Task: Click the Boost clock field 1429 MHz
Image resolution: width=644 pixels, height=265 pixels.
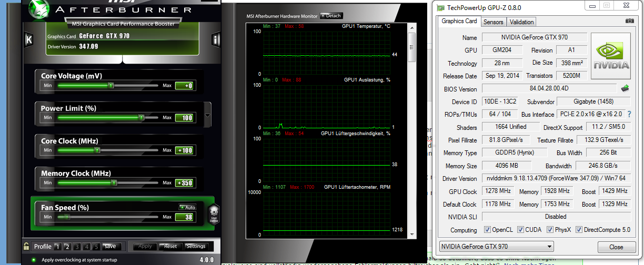Action: click(x=615, y=191)
